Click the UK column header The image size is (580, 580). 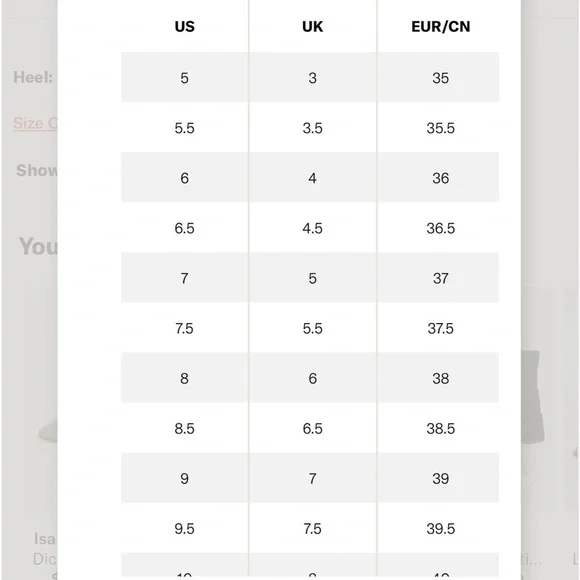click(x=313, y=27)
